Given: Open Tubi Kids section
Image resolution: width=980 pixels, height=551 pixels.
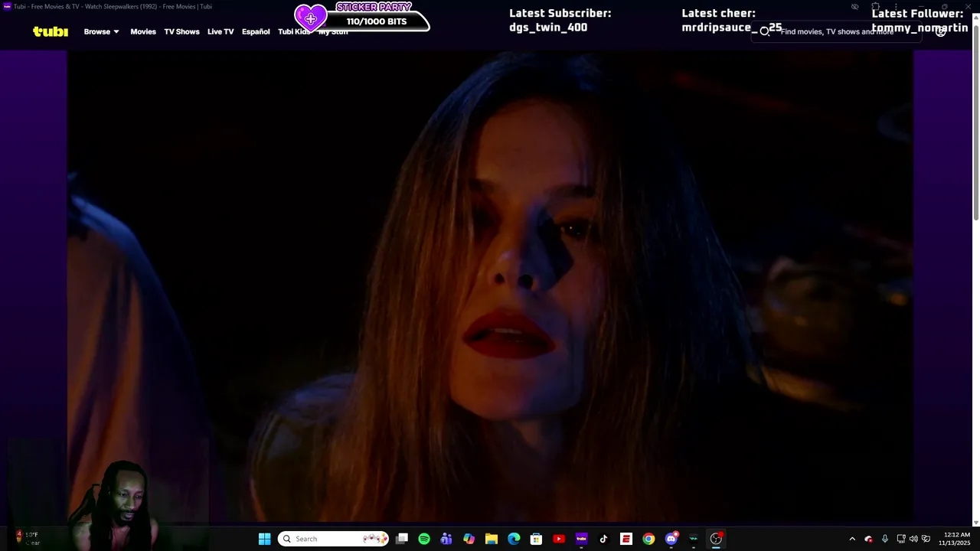Looking at the screenshot, I should coord(294,31).
